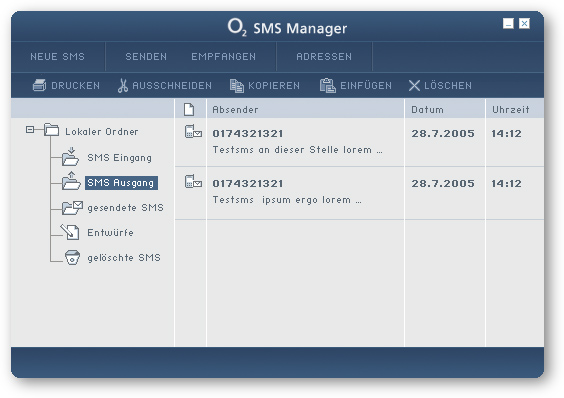Click the Lokaler Ordner folder icon
Image resolution: width=564 pixels, height=398 pixels.
point(51,130)
